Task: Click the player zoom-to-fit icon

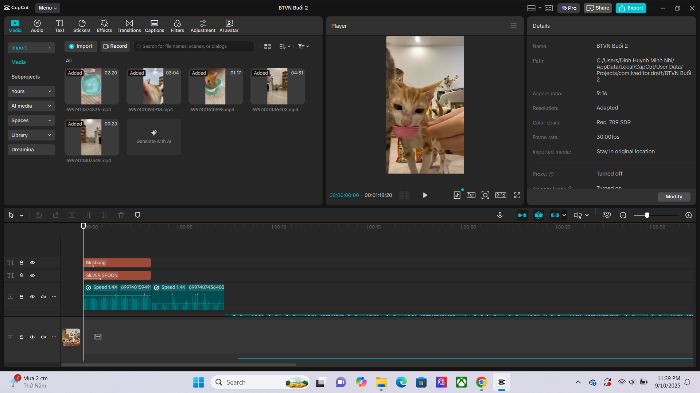Action: [485, 195]
